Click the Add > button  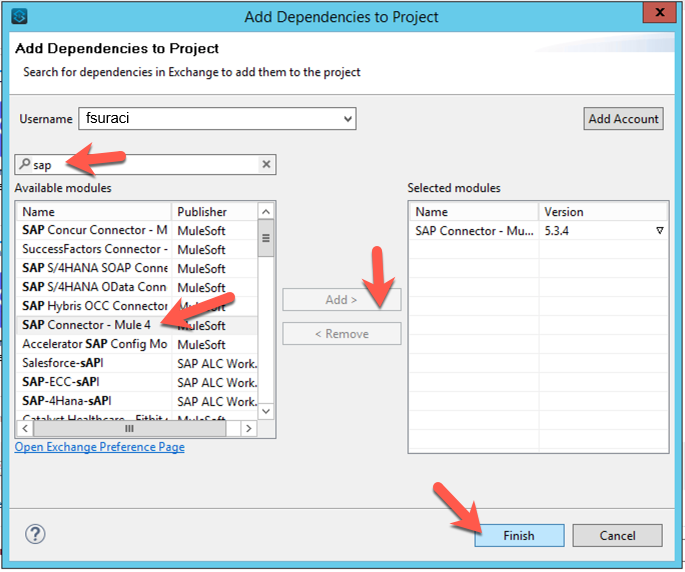[x=342, y=300]
